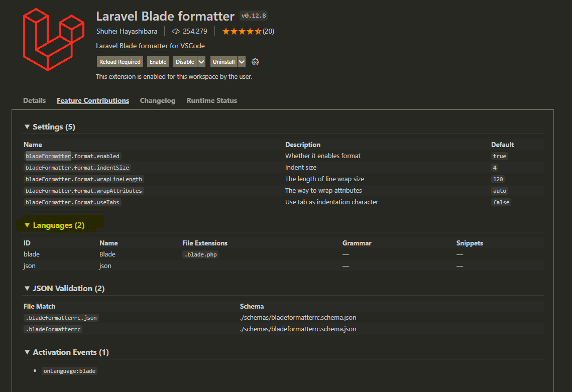Click 'The way to wrap attributes' description

coord(323,190)
